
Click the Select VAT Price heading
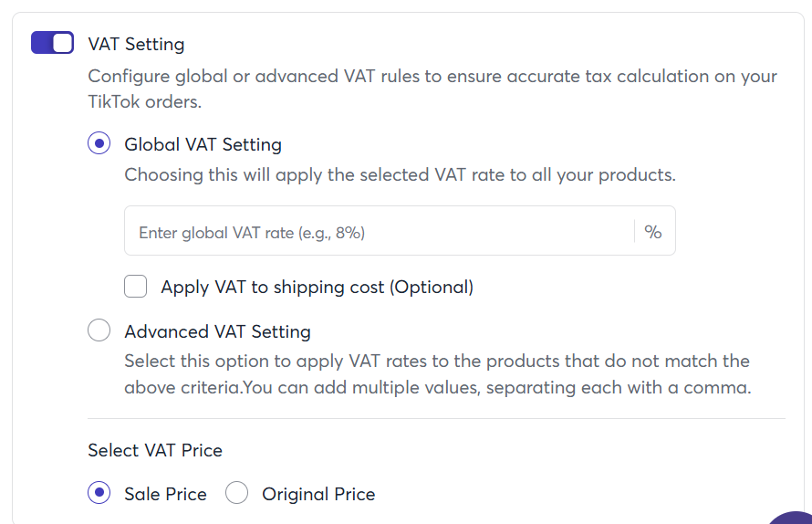point(155,450)
